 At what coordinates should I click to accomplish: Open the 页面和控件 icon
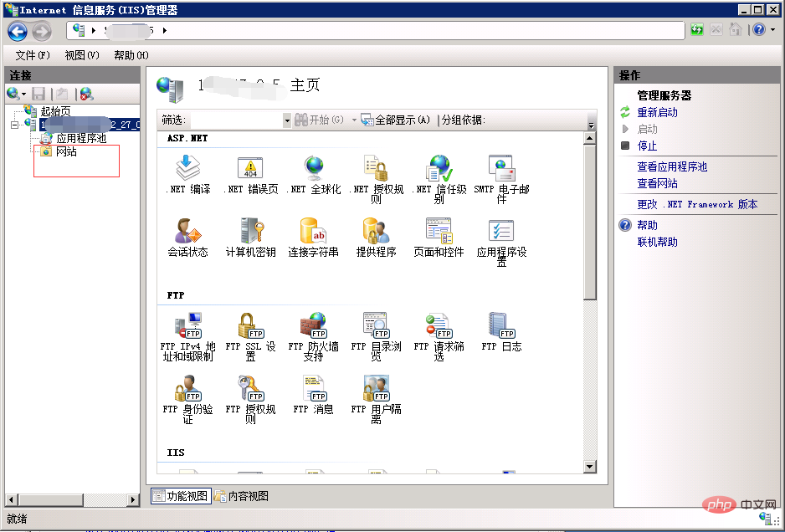click(439, 238)
